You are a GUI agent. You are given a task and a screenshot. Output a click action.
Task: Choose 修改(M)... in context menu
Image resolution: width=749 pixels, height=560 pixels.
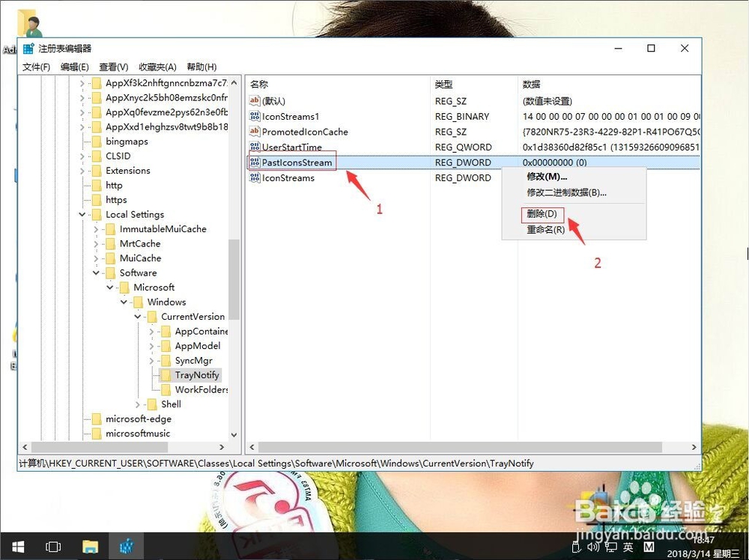(x=547, y=177)
